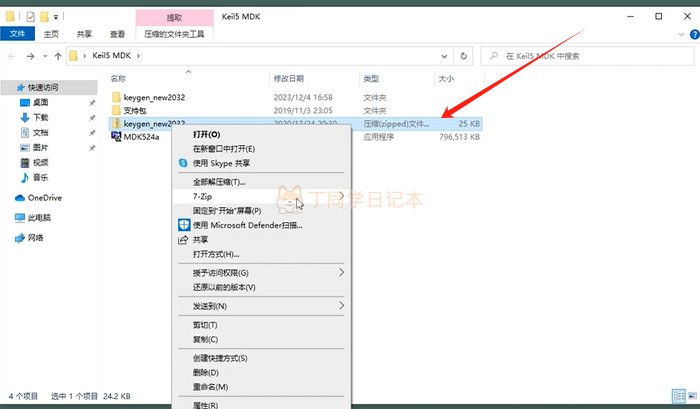The height and width of the screenshot is (409, 700).
Task: Open 音乐 in the sidebar
Action: (40, 177)
